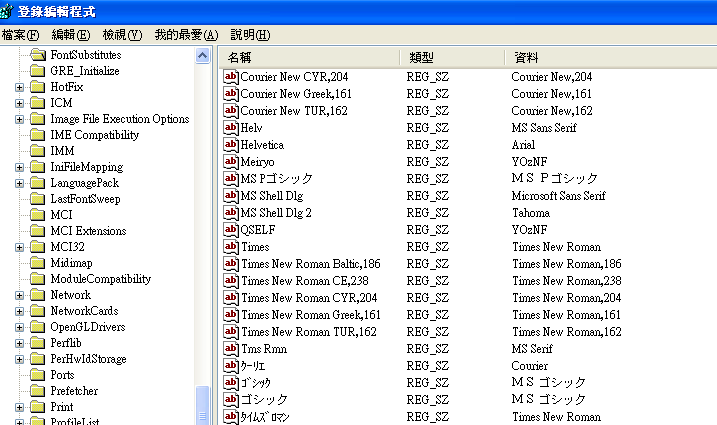Open the 說明(H) menu
Viewport: 717px width, 425px height.
(x=250, y=35)
